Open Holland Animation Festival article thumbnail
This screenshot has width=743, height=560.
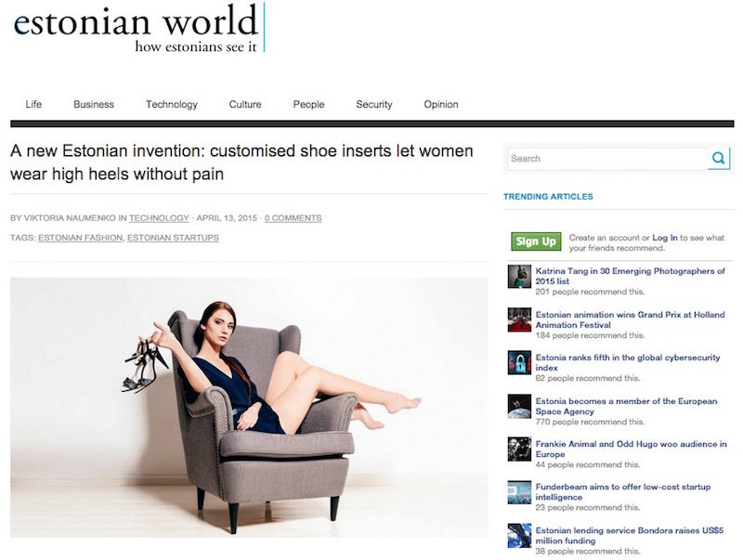[x=519, y=319]
